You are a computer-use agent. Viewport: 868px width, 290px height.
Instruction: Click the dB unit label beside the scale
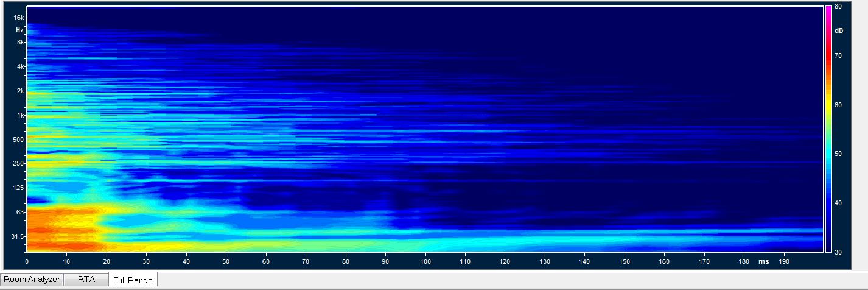pos(838,30)
